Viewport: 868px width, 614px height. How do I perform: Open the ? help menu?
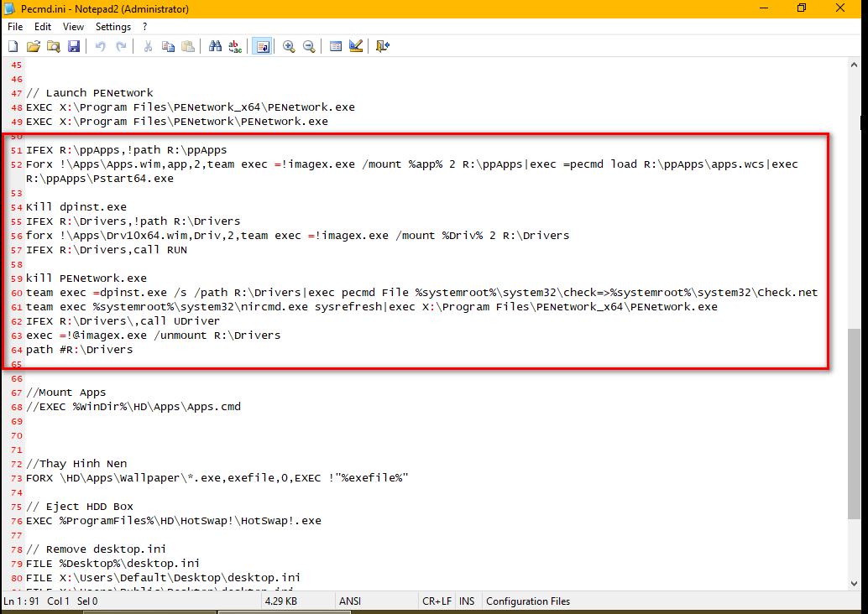pos(145,27)
